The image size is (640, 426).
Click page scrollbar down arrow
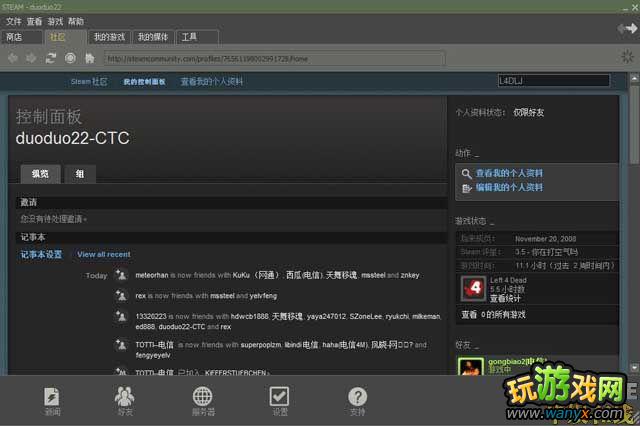(x=634, y=368)
